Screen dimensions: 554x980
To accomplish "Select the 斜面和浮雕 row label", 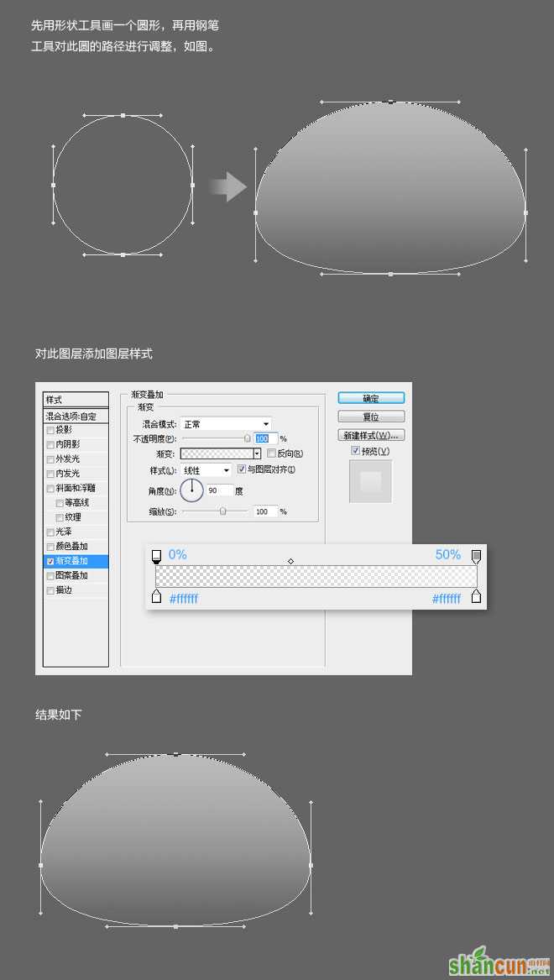I will coord(76,488).
